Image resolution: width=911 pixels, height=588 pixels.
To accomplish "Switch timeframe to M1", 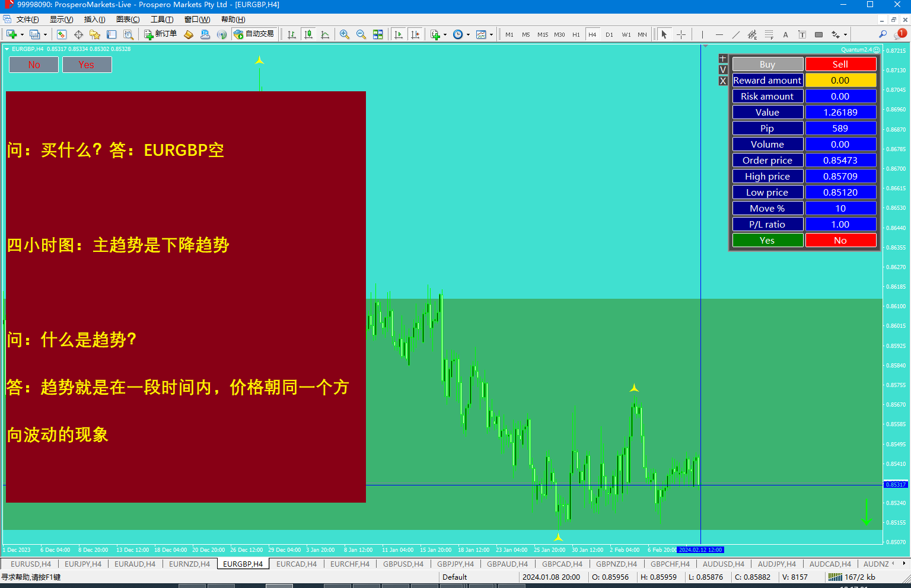I will pyautogui.click(x=509, y=34).
